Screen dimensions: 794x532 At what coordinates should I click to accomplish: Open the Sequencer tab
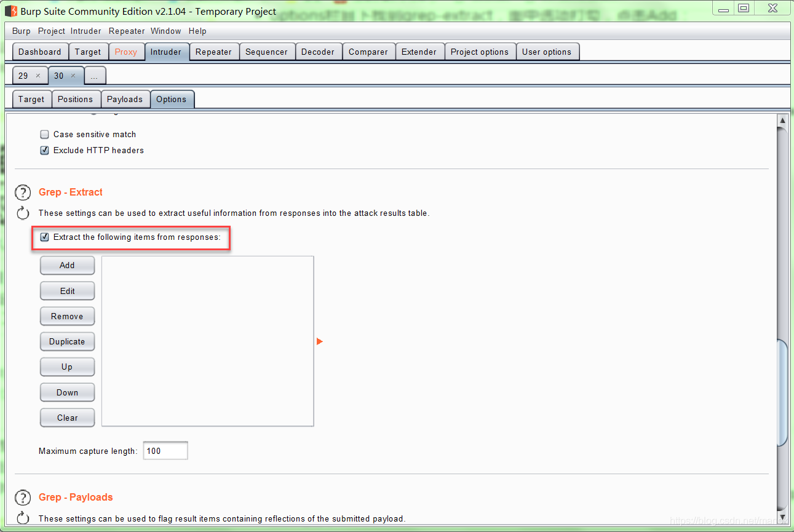click(x=266, y=52)
